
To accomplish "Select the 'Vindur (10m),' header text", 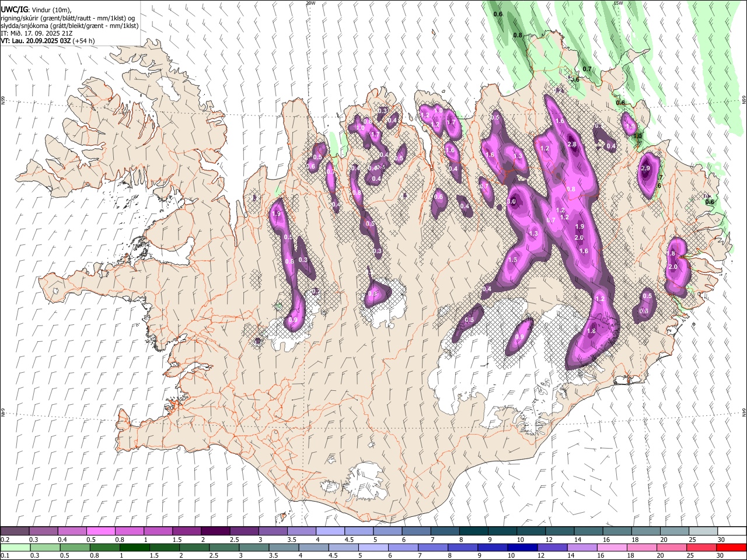I will 51,10.
